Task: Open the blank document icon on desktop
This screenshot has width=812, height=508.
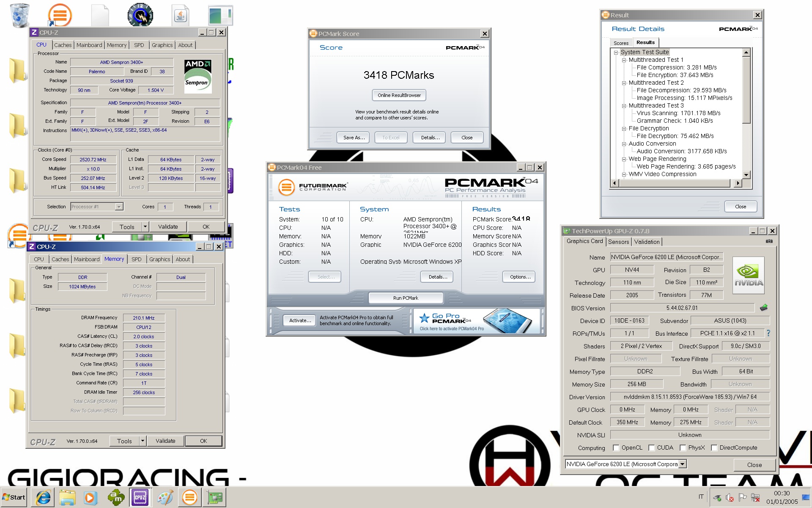Action: (x=100, y=15)
